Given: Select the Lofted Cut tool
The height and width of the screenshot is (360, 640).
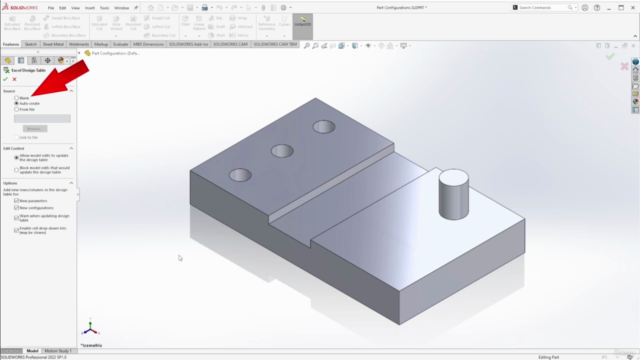Looking at the screenshot, I should [157, 27].
